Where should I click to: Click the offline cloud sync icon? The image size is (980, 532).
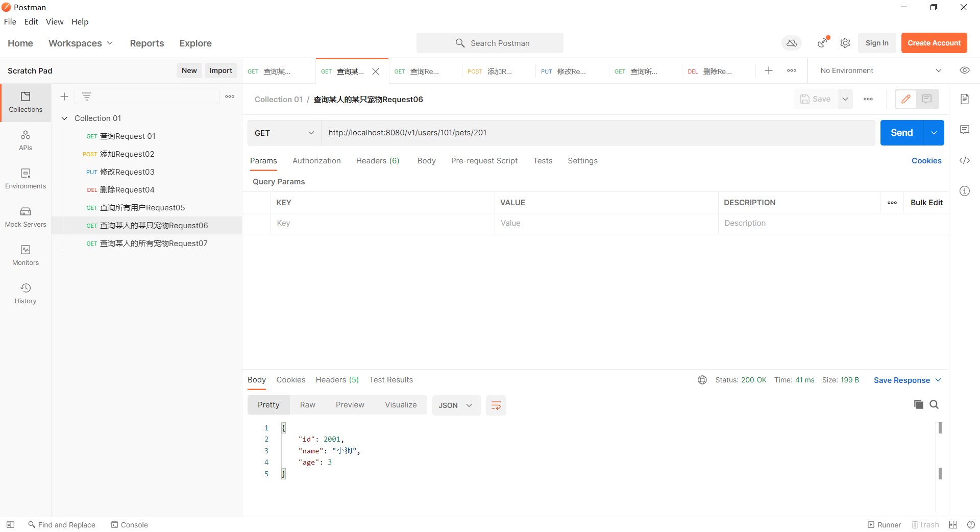pyautogui.click(x=792, y=43)
